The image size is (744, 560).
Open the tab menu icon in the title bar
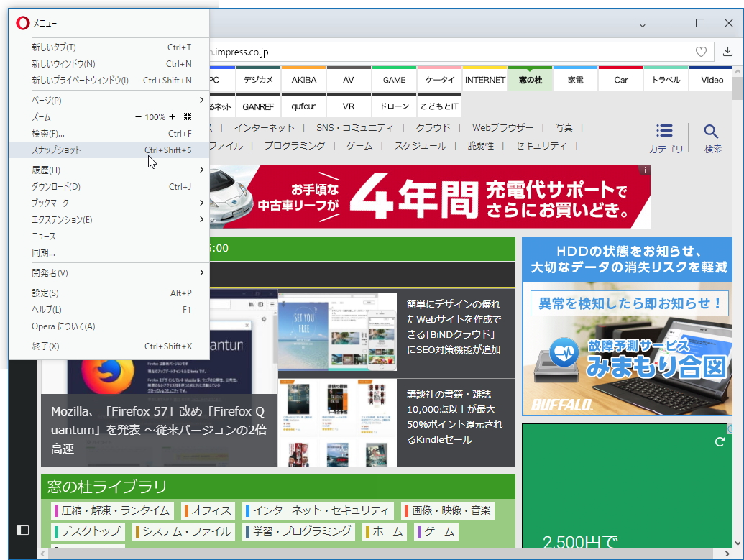[642, 22]
